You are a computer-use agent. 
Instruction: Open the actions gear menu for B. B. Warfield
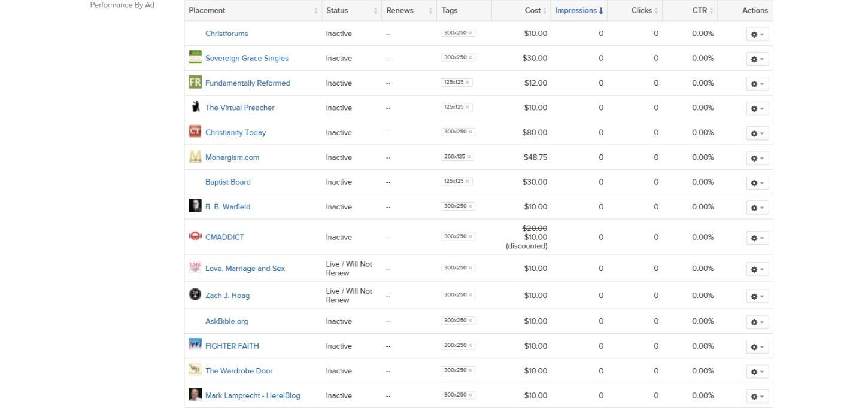757,208
